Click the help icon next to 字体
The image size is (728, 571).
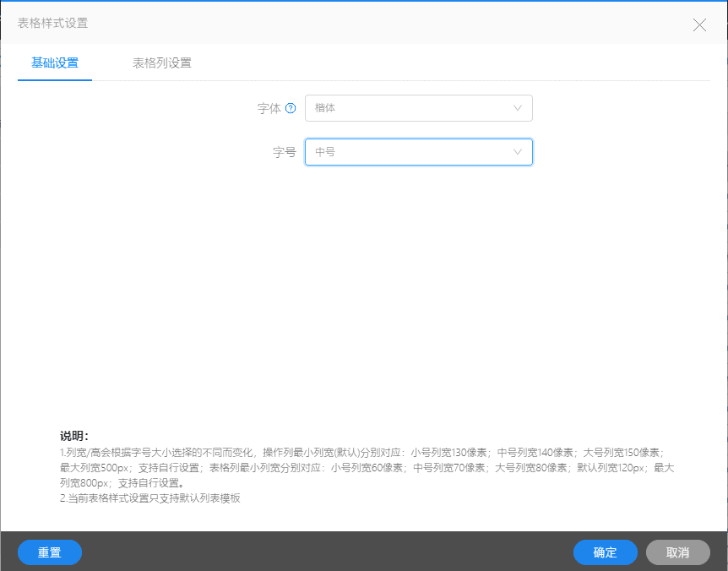[x=291, y=108]
